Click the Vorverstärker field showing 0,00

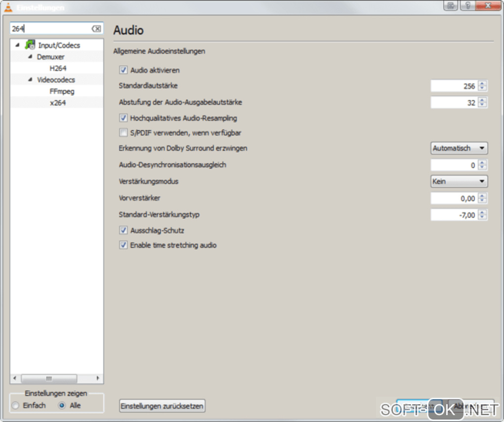pyautogui.click(x=454, y=198)
